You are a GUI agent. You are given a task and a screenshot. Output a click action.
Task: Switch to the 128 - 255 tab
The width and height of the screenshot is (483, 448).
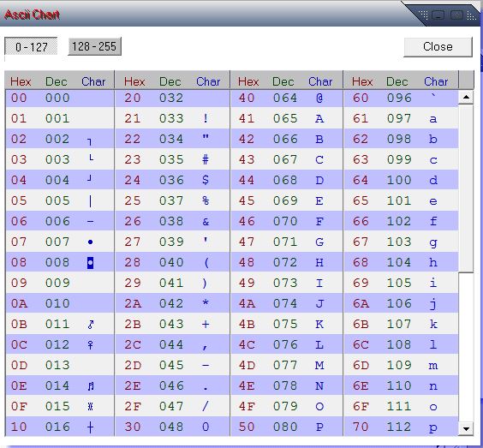click(94, 46)
